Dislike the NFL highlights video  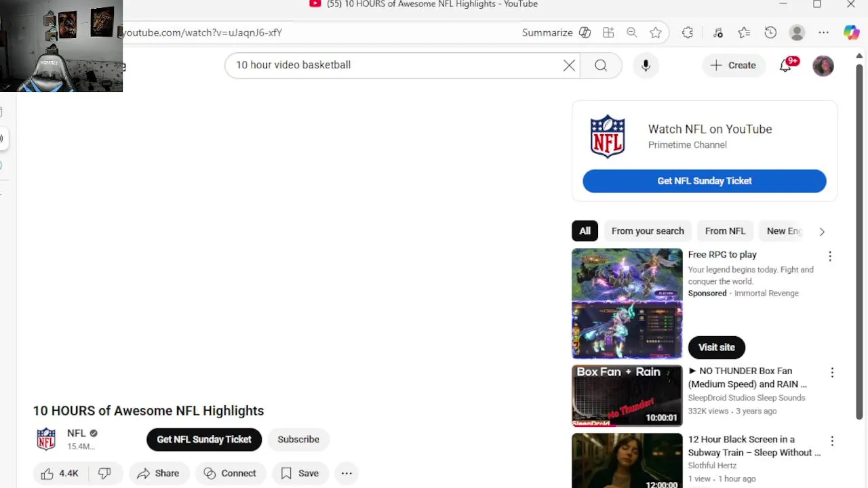pos(104,473)
